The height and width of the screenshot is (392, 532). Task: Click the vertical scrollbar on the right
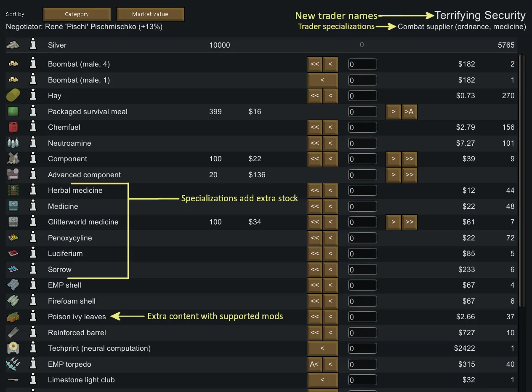522,181
